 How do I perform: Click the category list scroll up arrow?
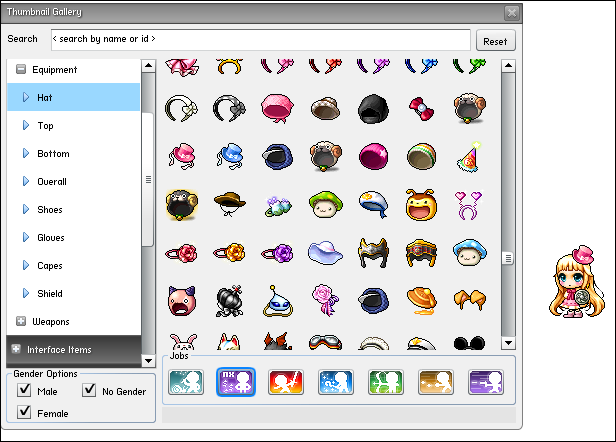(148, 66)
